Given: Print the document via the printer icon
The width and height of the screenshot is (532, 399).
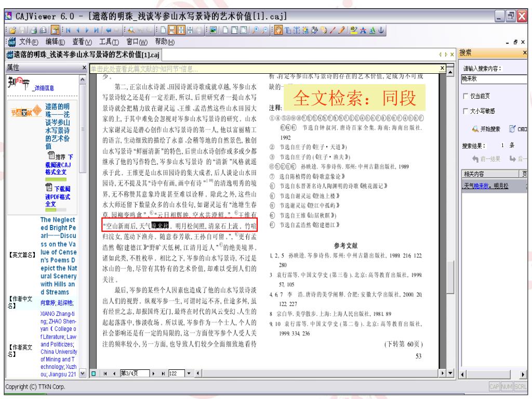Looking at the screenshot, I should [34, 30].
